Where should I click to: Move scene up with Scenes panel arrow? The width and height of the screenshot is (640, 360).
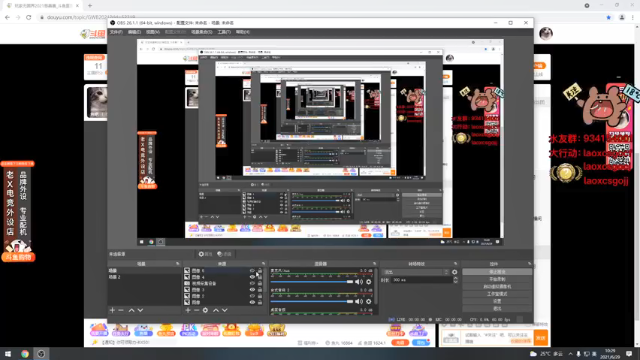coord(131,310)
